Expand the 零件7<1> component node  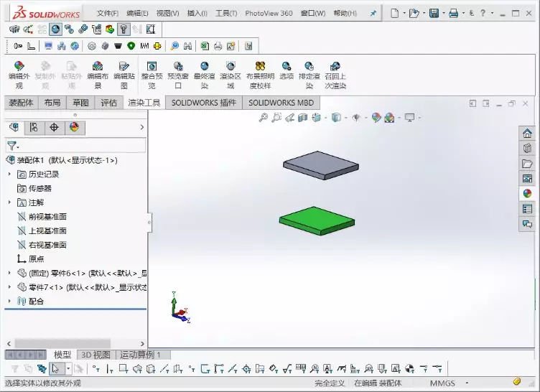[x=9, y=287]
